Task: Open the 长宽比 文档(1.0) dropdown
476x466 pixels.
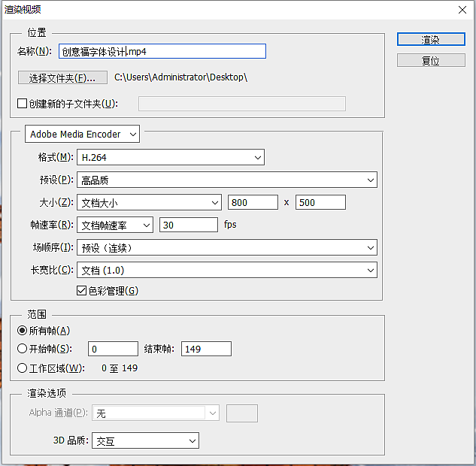Action: tap(227, 270)
